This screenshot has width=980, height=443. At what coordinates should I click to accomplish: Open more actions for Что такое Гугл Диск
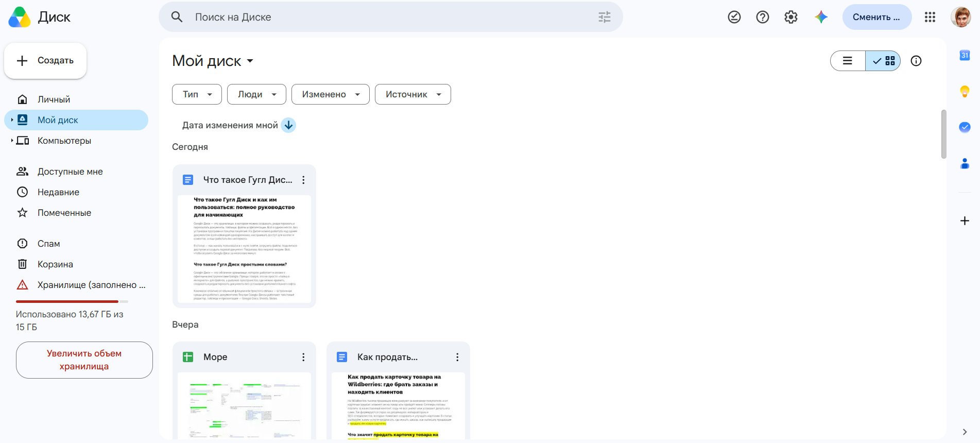(303, 180)
